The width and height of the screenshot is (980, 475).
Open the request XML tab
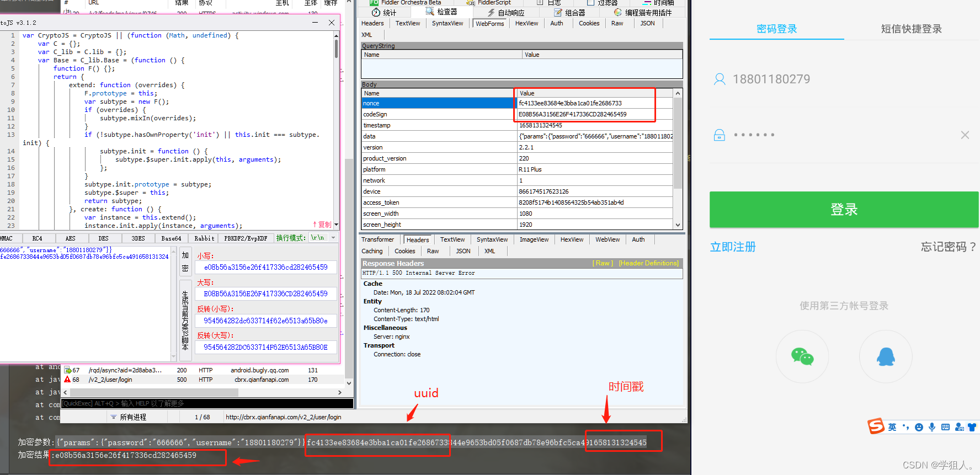pyautogui.click(x=367, y=35)
